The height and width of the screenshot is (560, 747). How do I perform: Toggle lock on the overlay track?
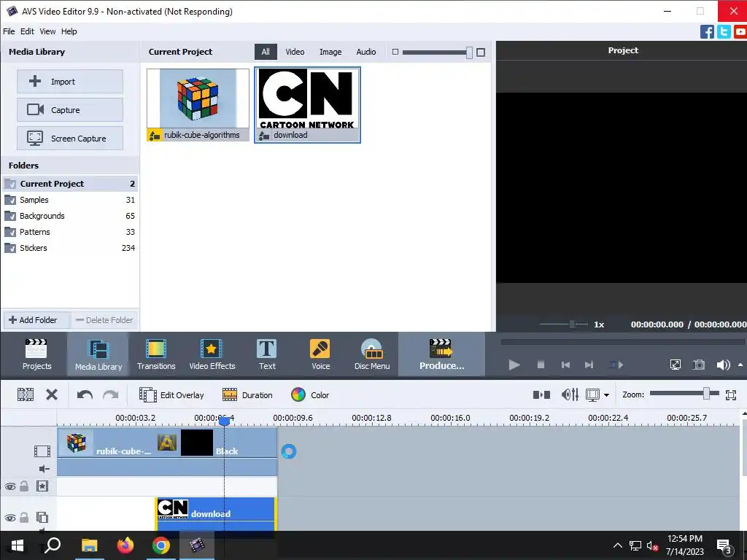tap(24, 517)
